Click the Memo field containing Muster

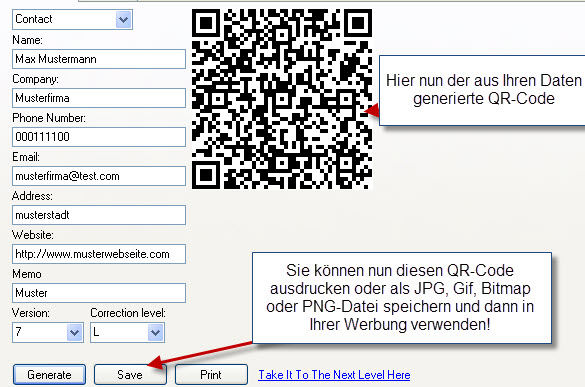99,293
